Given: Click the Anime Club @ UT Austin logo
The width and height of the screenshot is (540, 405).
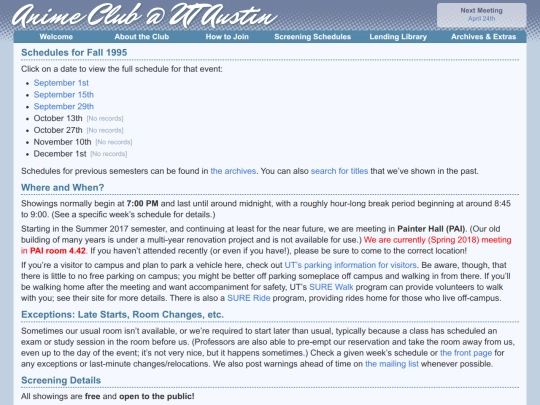Looking at the screenshot, I should tap(145, 15).
